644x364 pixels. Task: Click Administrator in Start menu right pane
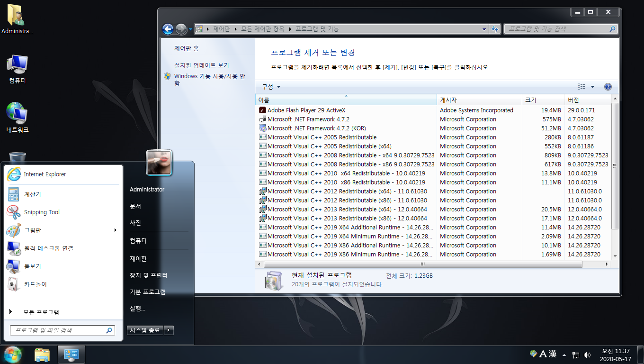[147, 190]
